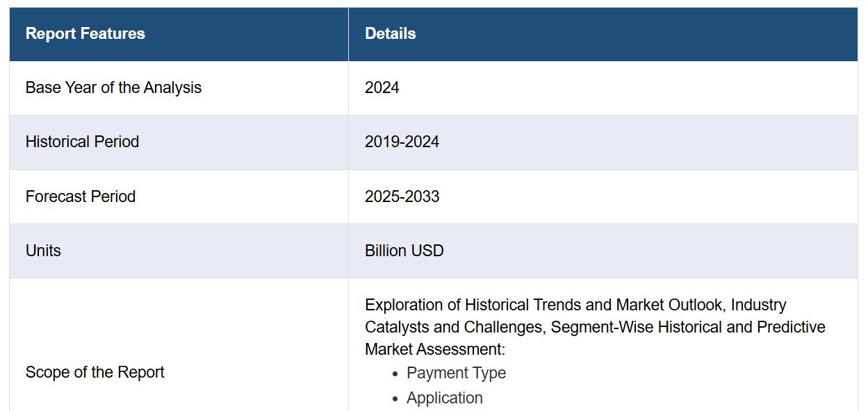The height and width of the screenshot is (411, 868).
Task: Click the "Payment Type" list item
Action: (x=456, y=373)
